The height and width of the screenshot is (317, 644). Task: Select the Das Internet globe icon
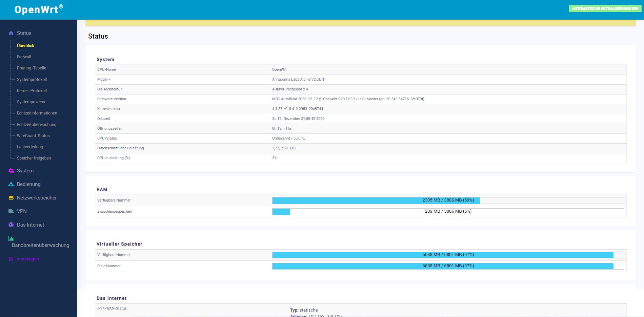click(11, 225)
